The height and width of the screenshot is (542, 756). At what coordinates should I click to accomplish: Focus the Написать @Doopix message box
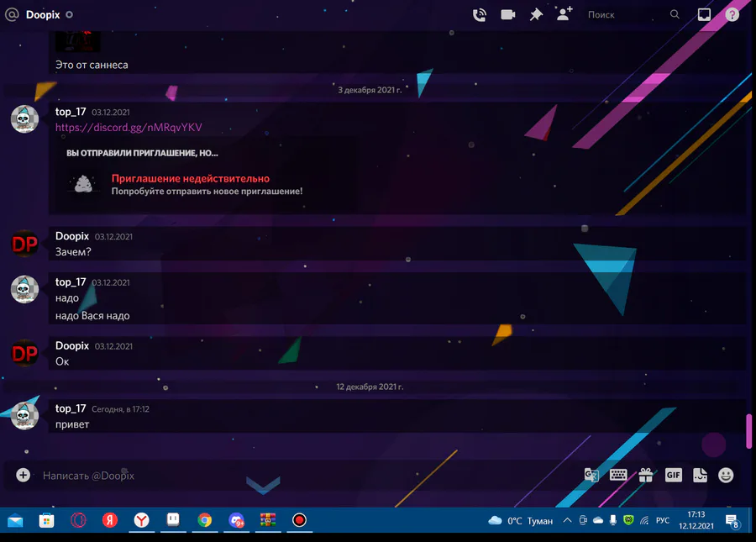coord(308,476)
